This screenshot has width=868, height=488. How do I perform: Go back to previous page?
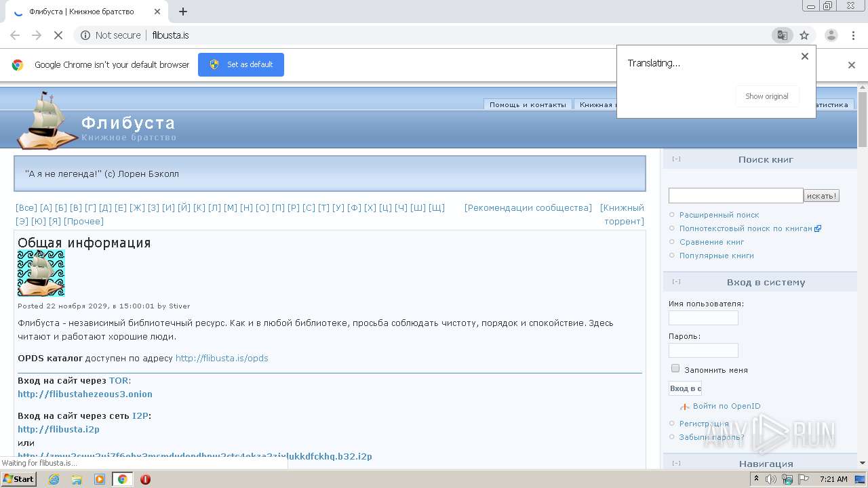[15, 35]
